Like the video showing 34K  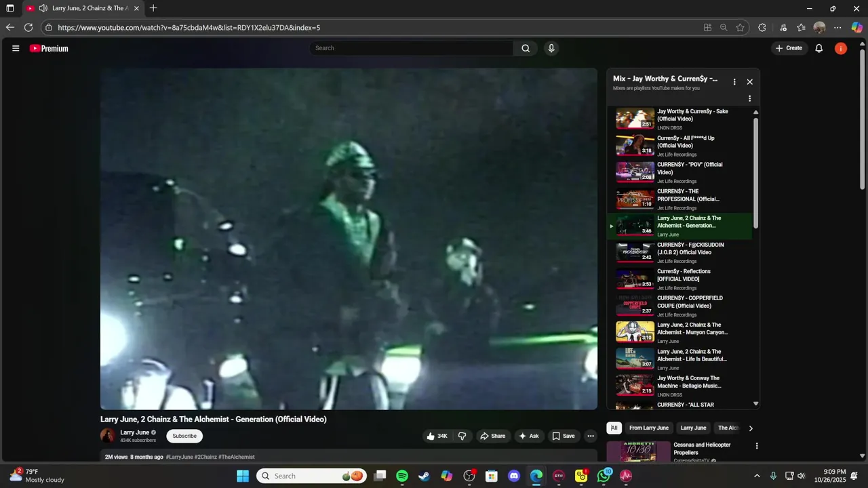pyautogui.click(x=437, y=436)
